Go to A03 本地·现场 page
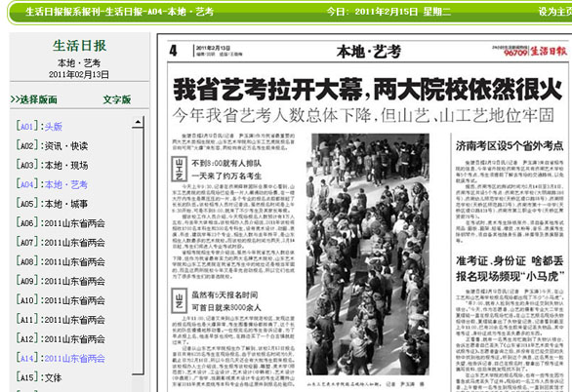 click(52, 165)
